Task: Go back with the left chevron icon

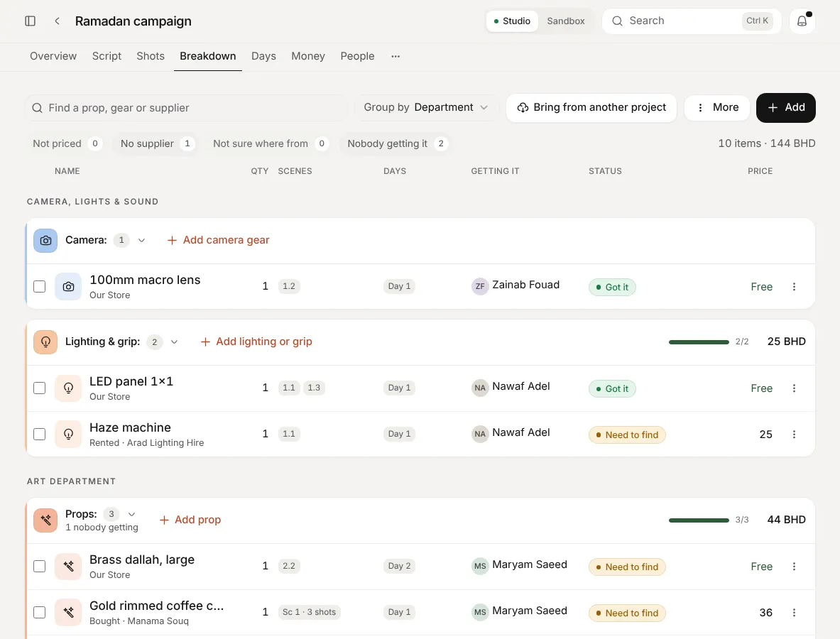Action: pyautogui.click(x=57, y=21)
